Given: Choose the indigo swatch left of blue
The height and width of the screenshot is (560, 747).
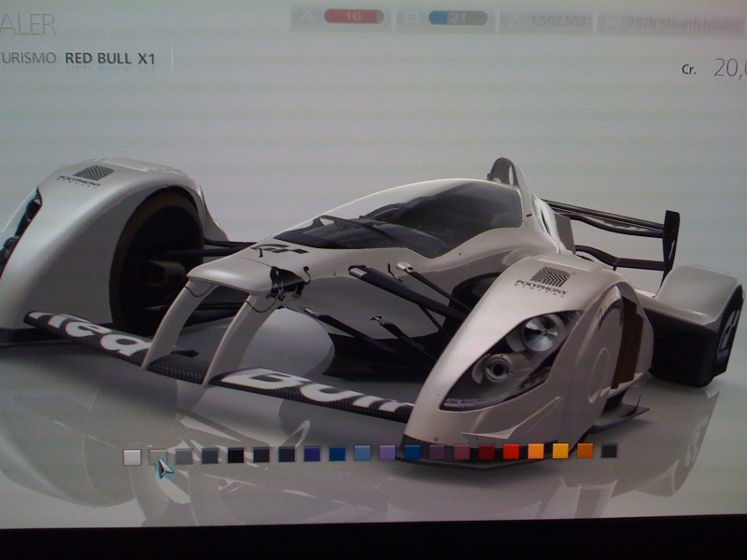Looking at the screenshot, I should pyautogui.click(x=312, y=454).
